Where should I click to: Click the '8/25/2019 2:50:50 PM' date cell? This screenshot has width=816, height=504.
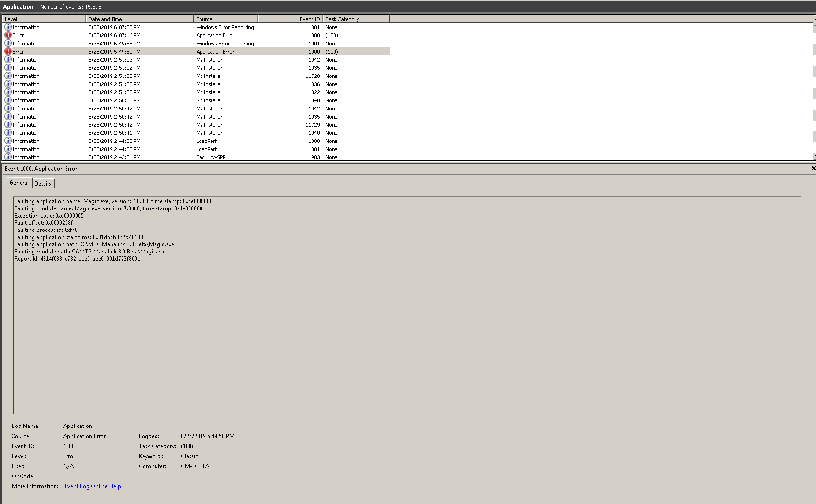pos(114,100)
